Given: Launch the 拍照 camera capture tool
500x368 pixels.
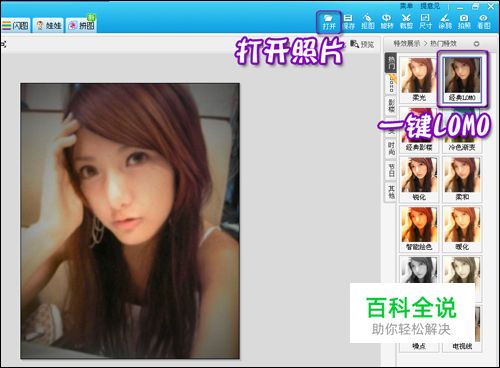Looking at the screenshot, I should pos(464,22).
